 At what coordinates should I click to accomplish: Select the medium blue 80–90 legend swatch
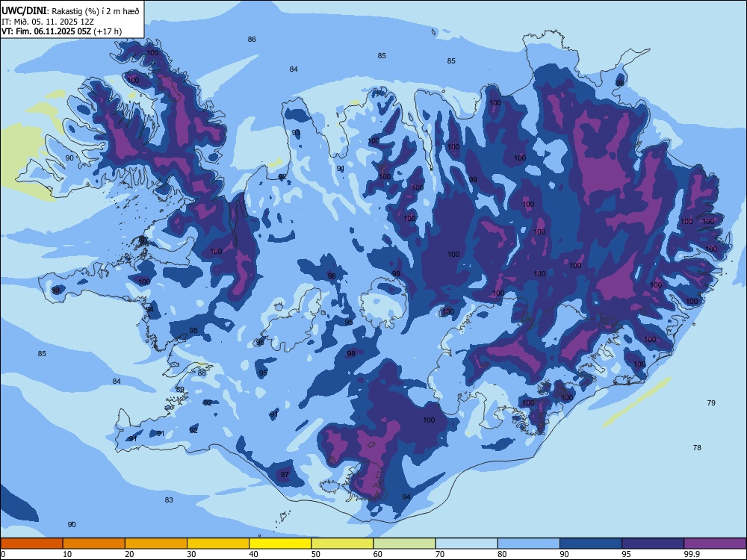[529, 544]
